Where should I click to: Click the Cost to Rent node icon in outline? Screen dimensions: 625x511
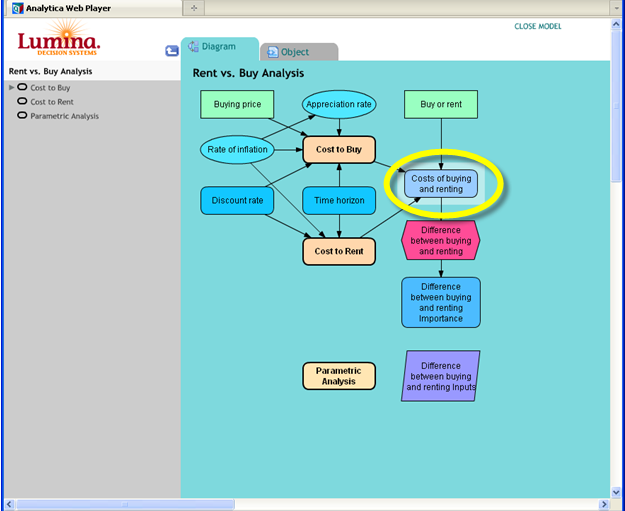pos(22,101)
